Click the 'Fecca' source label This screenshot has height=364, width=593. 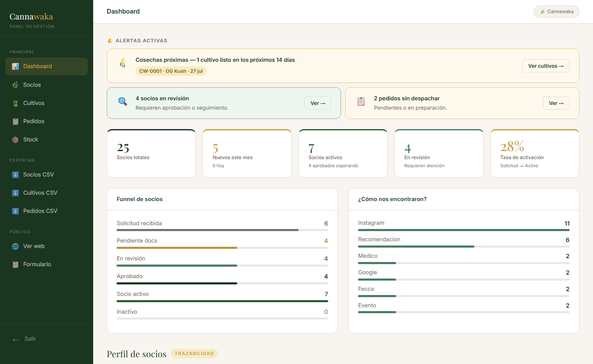click(x=366, y=289)
